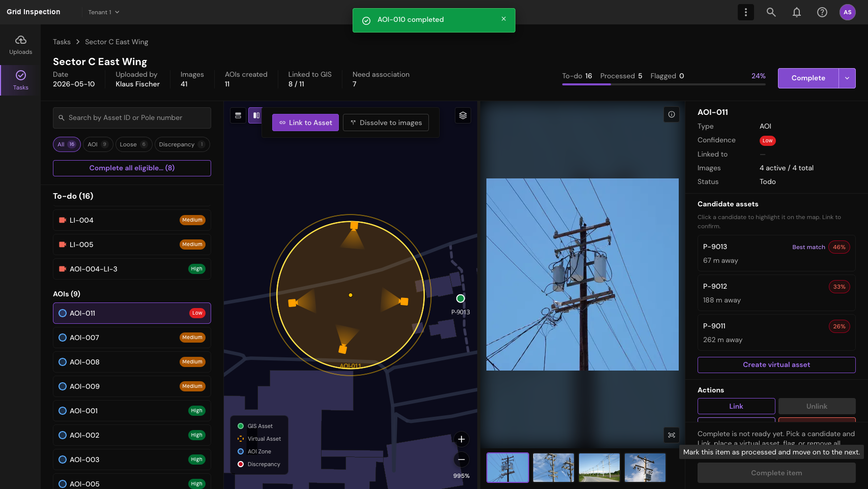The height and width of the screenshot is (489, 868).
Task: Open the vertical three-dot more menu
Action: point(746,12)
